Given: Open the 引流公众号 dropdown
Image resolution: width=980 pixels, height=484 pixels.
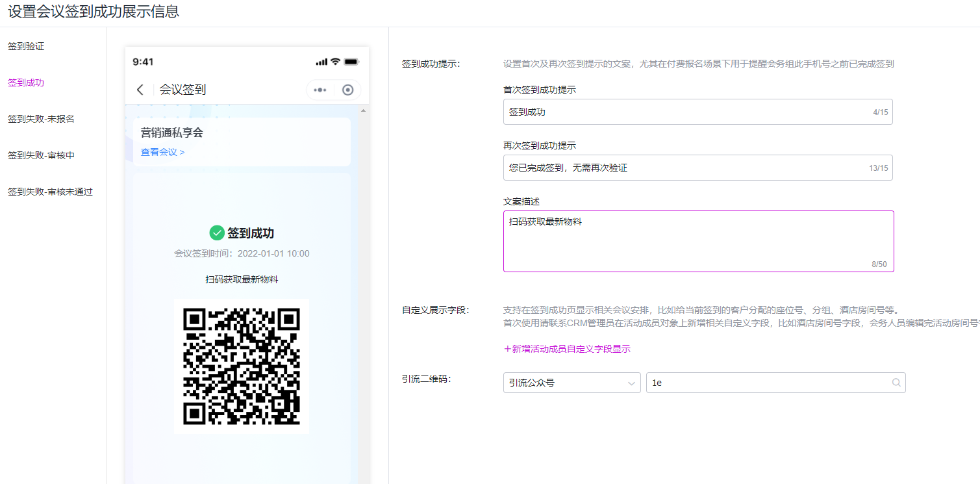Looking at the screenshot, I should pyautogui.click(x=572, y=383).
